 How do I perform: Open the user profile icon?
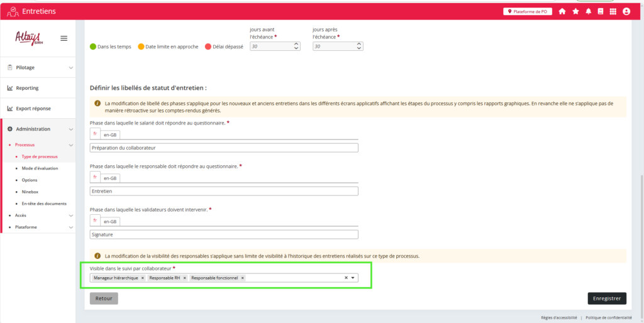coord(626,11)
